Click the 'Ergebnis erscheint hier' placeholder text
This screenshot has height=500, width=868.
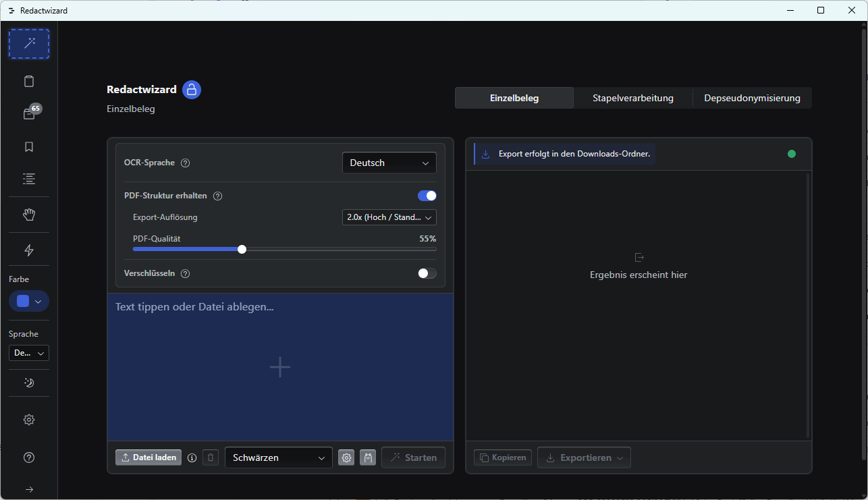click(x=639, y=275)
